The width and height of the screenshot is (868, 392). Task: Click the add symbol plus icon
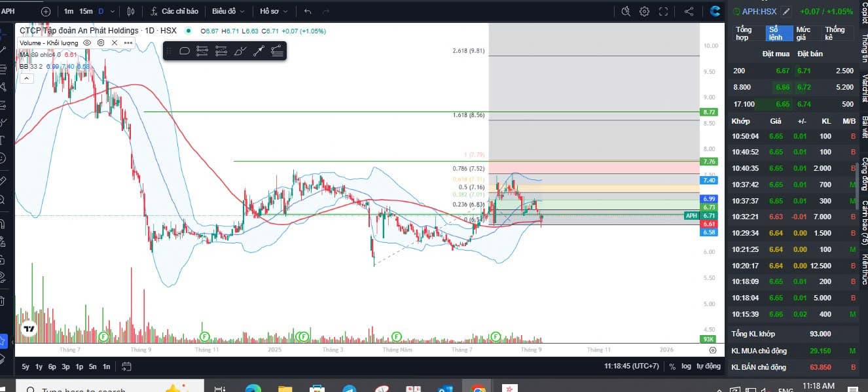tap(45, 11)
